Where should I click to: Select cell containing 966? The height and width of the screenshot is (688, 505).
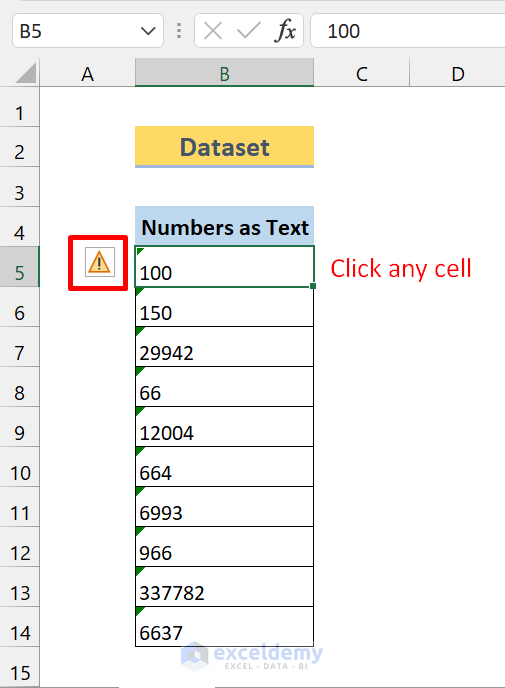(224, 547)
